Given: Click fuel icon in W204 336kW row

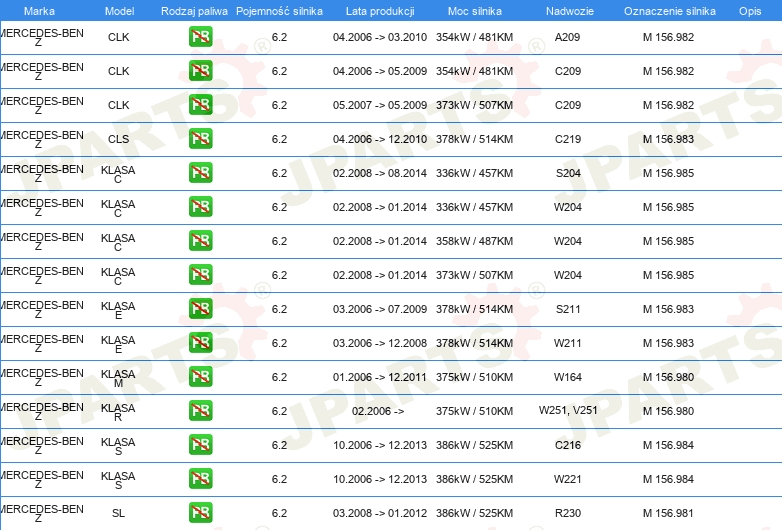Looking at the screenshot, I should tap(200, 207).
